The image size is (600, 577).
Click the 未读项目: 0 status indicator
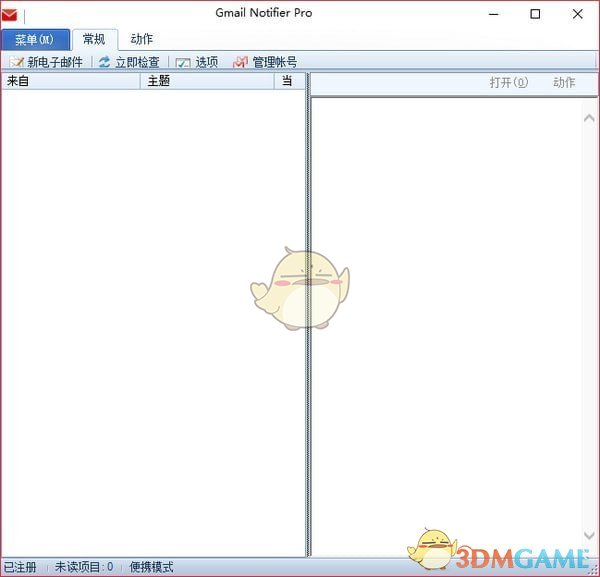pos(84,568)
